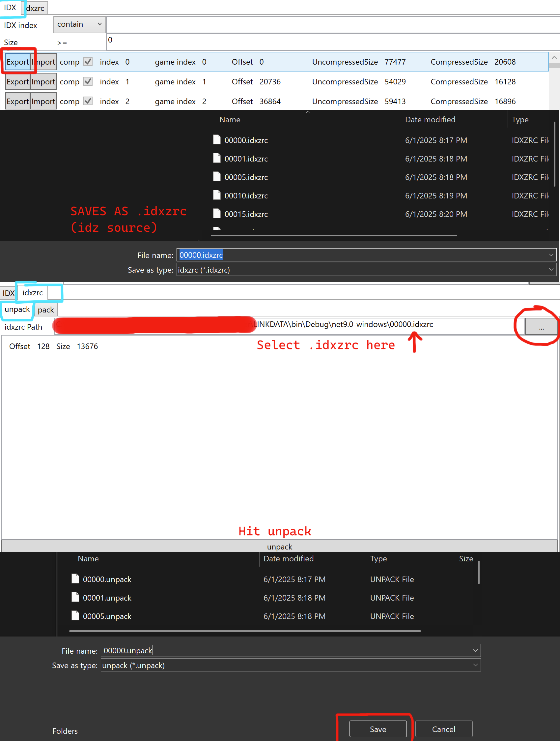
Task: Open Save as type idxzrc dropdown
Action: [x=366, y=270]
